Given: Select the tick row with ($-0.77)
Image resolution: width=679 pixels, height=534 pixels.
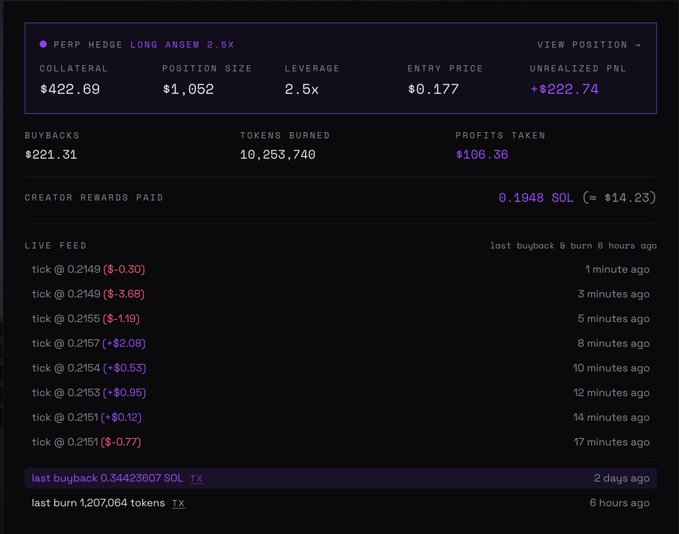Looking at the screenshot, I should [341, 442].
